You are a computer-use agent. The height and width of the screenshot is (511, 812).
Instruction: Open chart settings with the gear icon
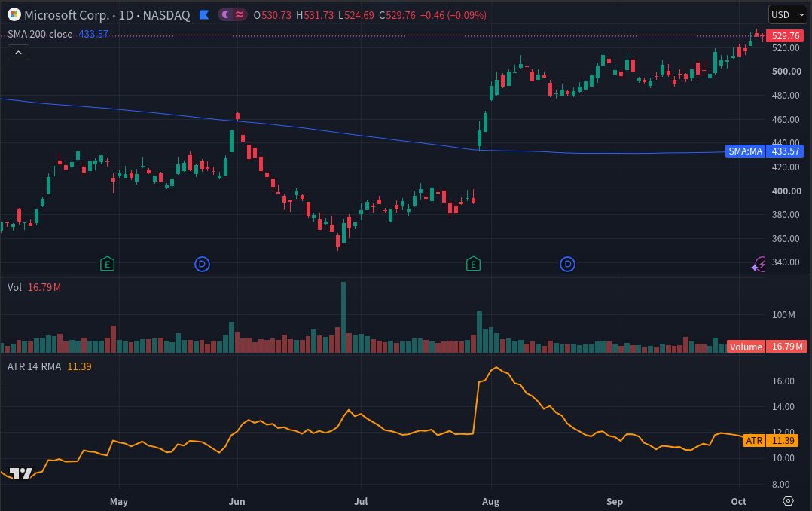[788, 500]
